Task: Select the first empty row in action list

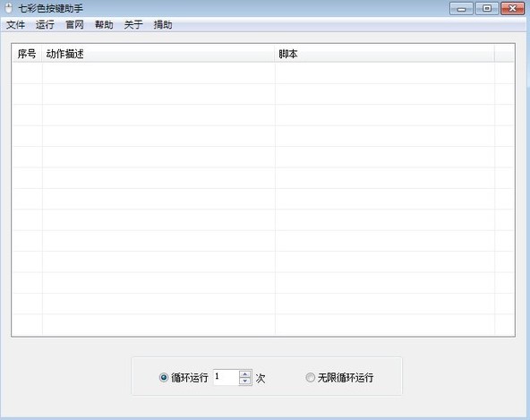Action: click(x=263, y=73)
